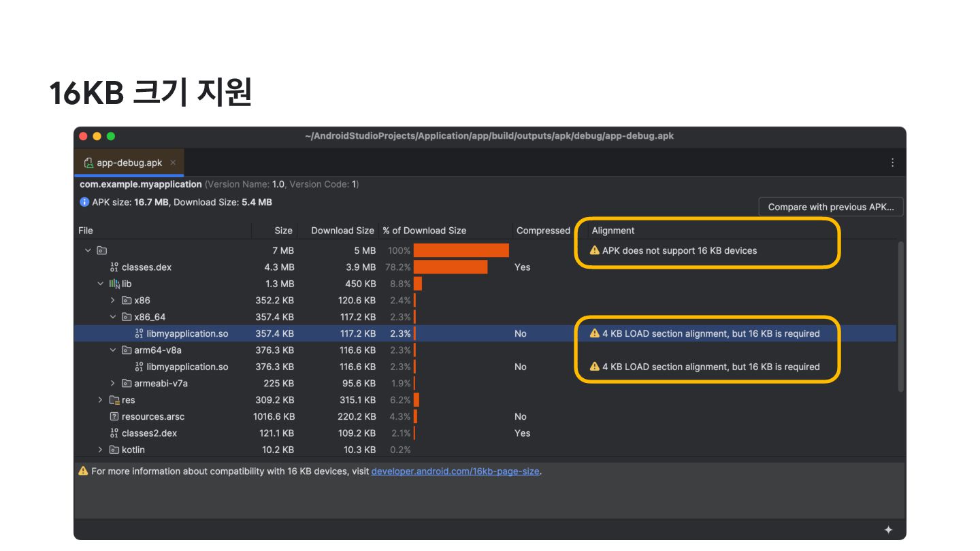Screen dimensions: 980x551
Task: Click the resources.arsc file icon
Action: click(x=114, y=416)
